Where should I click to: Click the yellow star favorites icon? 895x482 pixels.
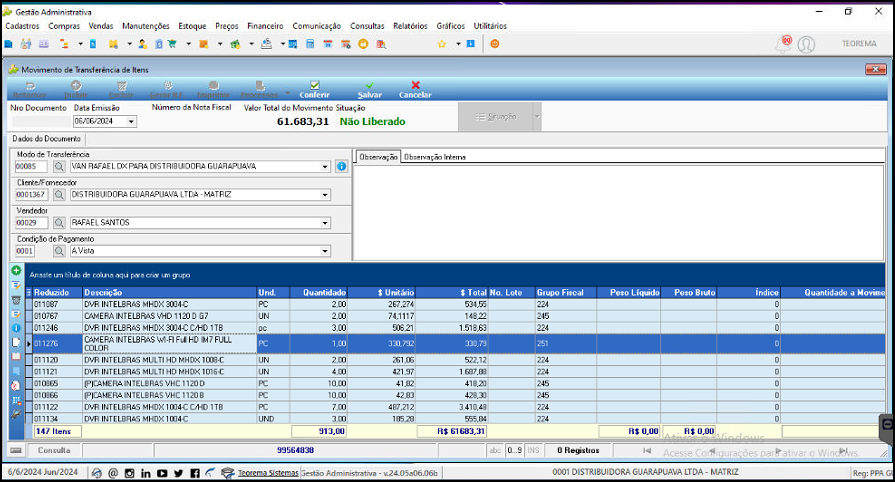pyautogui.click(x=442, y=43)
